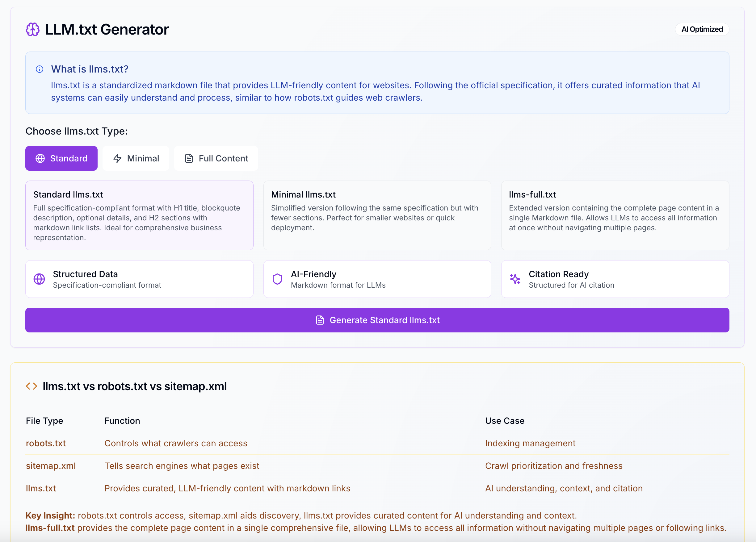Screen dimensions: 756x542
Task: Click the lightning bolt icon on Minimal
Action: 117,159
